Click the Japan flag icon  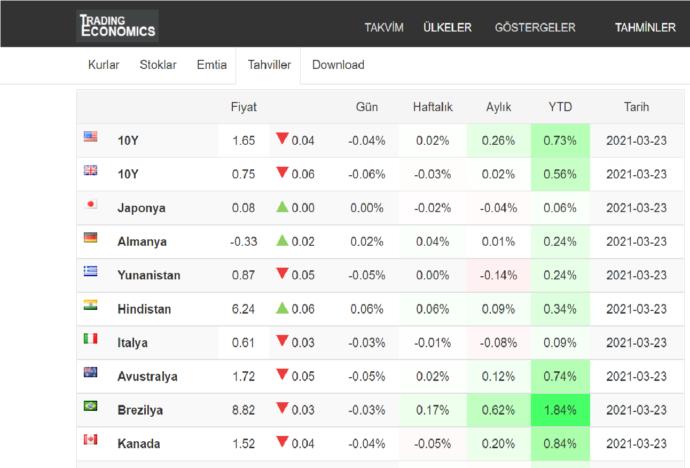tap(91, 204)
